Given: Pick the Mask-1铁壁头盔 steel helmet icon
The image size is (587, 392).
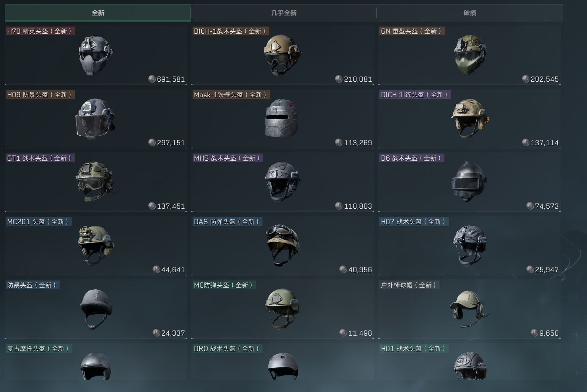Looking at the screenshot, I should coord(282,119).
